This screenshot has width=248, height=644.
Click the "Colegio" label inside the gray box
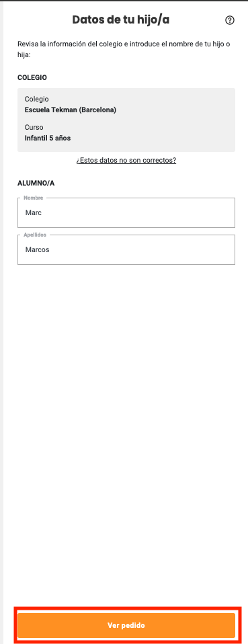[x=36, y=99]
